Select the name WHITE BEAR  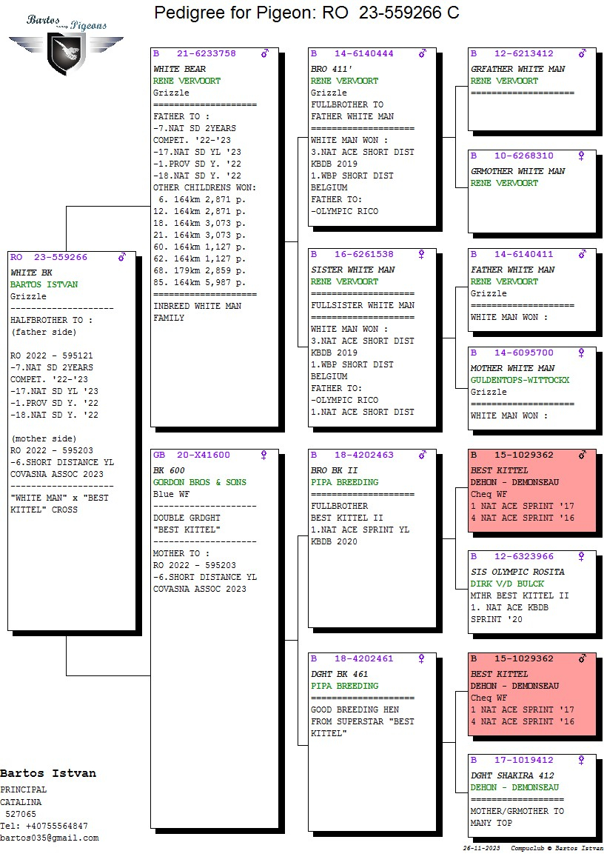click(179, 69)
